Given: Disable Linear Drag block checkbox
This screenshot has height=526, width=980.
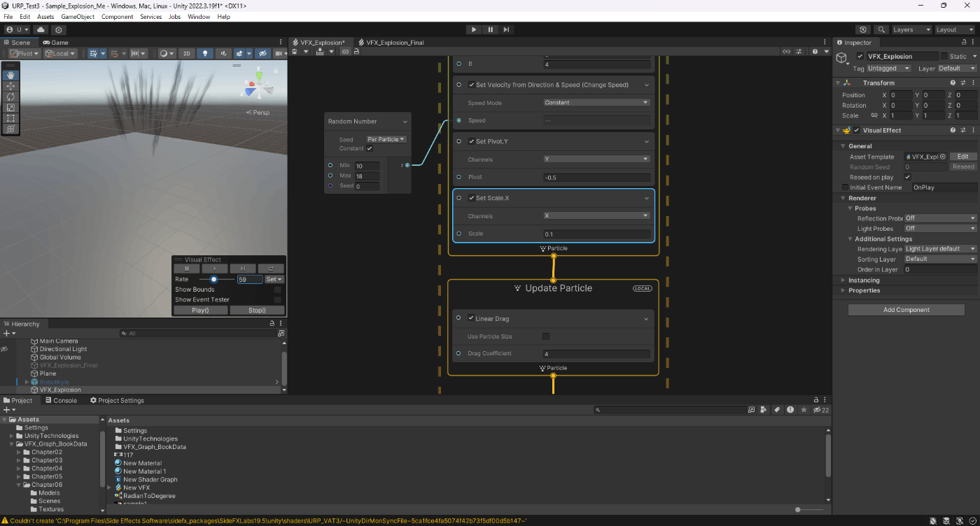Looking at the screenshot, I should 472,318.
